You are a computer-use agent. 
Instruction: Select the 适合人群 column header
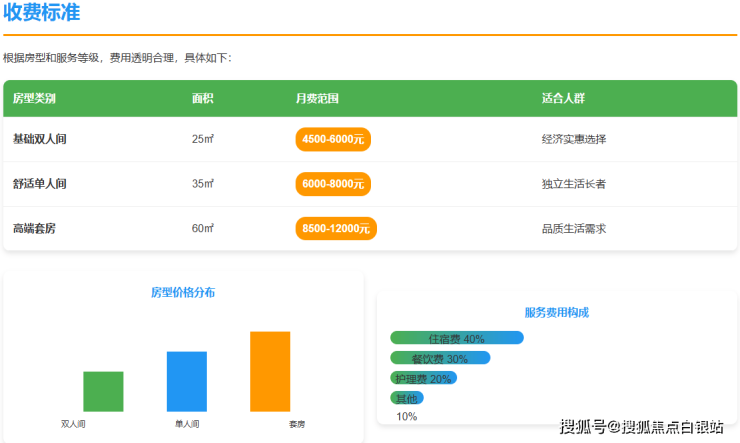point(563,99)
